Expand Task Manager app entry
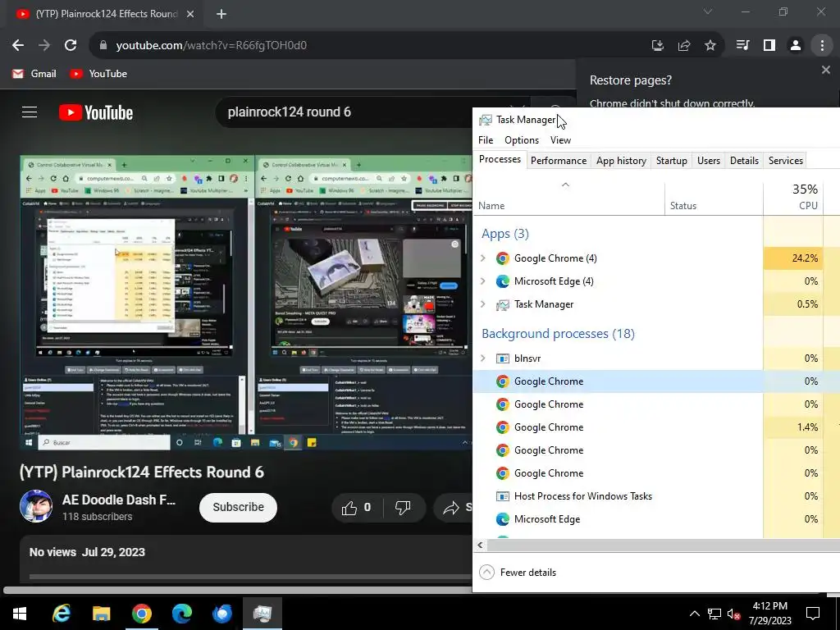Screen dimensions: 840x630 point(482,304)
